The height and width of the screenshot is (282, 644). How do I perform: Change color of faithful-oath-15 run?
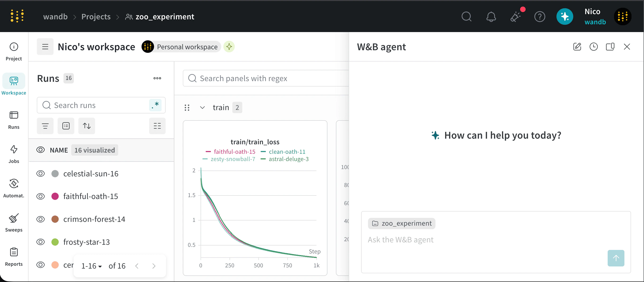[x=55, y=196]
